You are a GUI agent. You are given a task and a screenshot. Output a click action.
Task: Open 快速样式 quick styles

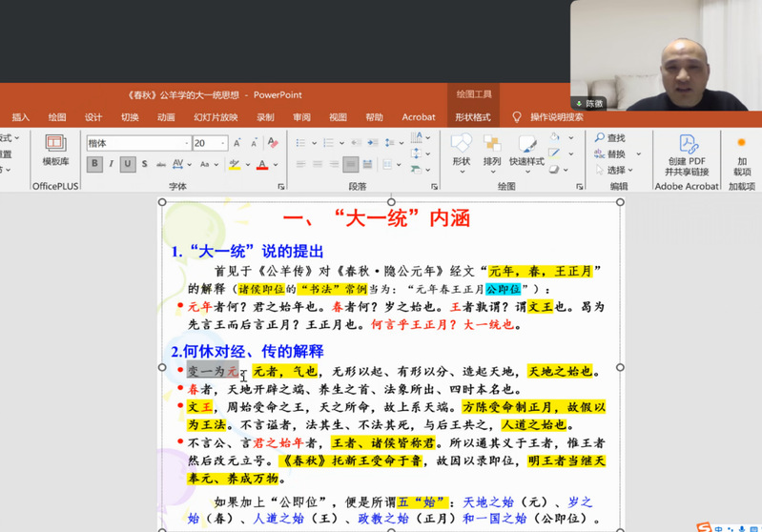(526, 150)
